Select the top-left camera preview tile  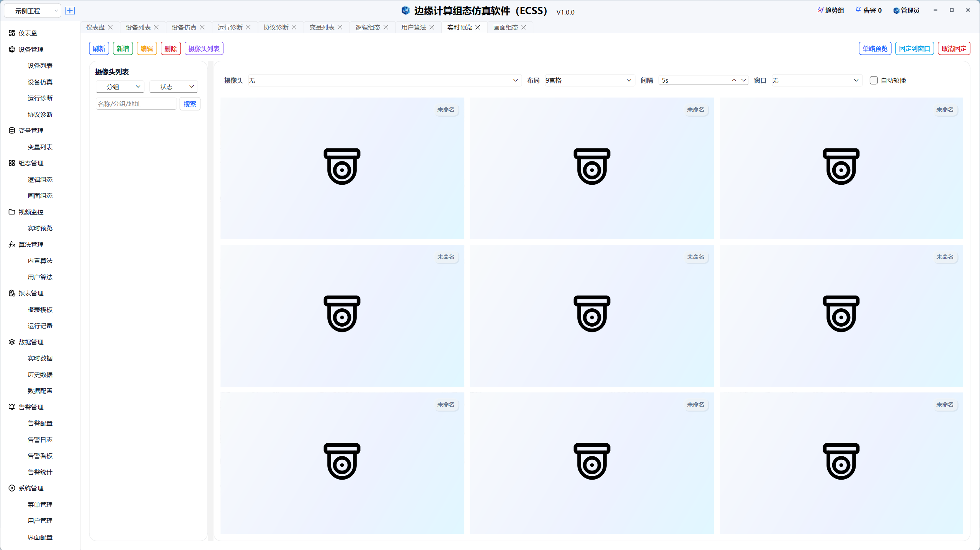[342, 168]
